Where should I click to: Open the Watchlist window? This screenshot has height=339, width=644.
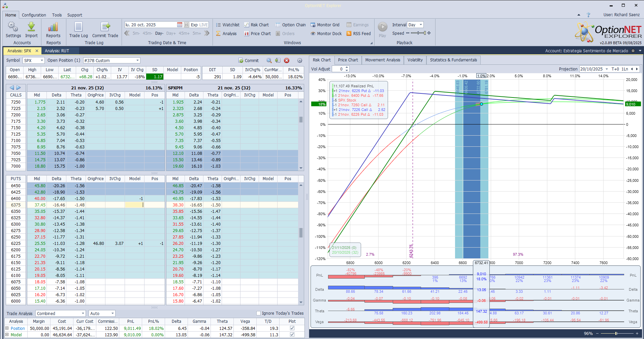pos(228,25)
